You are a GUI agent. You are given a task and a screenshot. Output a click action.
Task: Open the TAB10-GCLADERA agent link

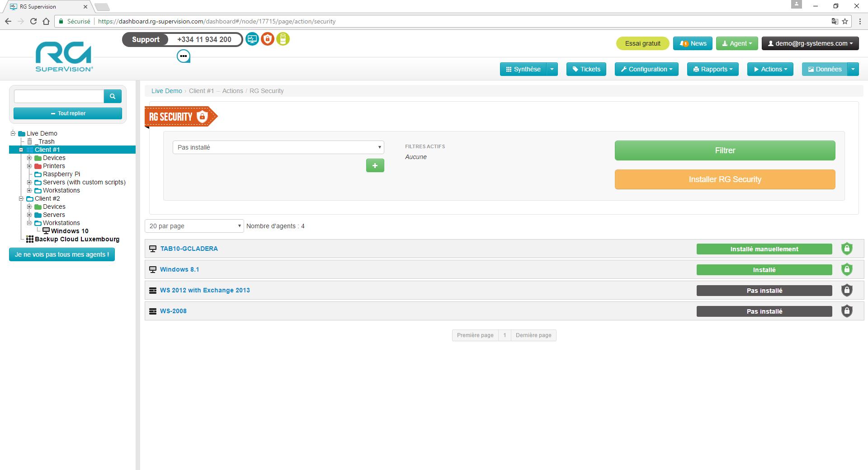point(189,249)
